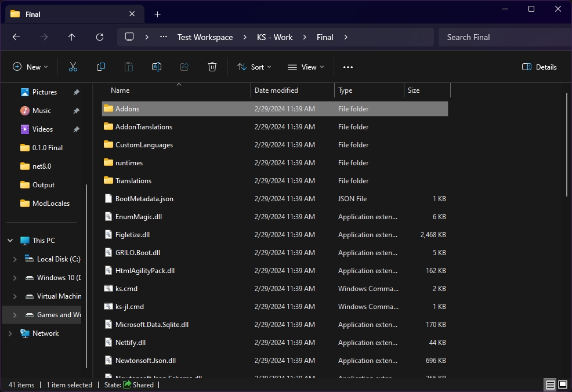Click the Cut scissors icon

pyautogui.click(x=73, y=67)
